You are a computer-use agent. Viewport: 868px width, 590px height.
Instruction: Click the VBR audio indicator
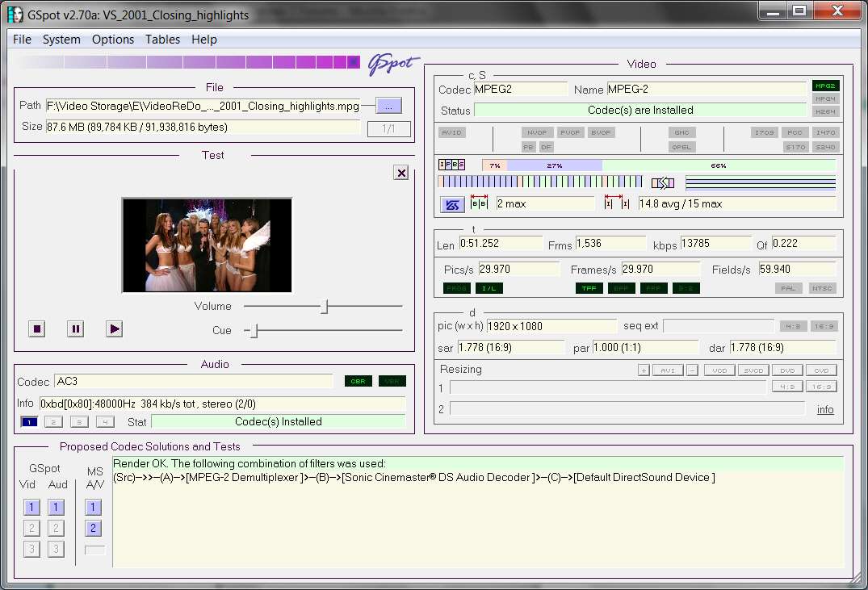pyautogui.click(x=392, y=381)
